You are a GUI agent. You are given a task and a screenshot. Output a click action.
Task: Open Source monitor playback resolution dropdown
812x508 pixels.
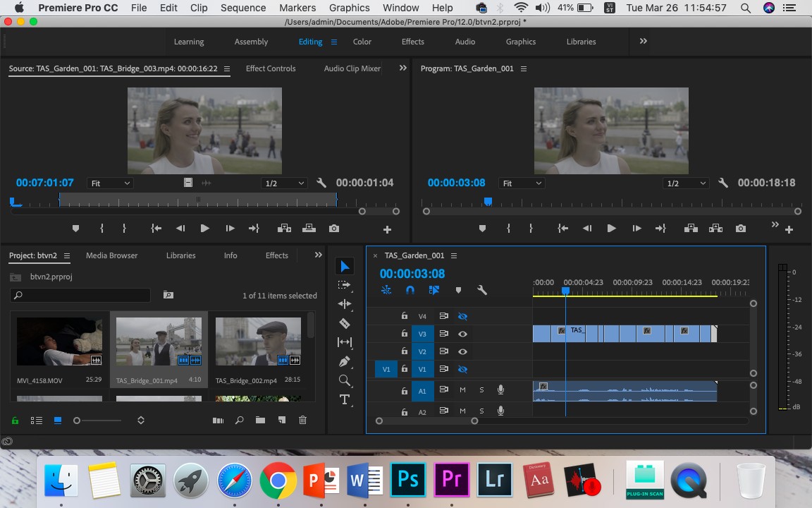pyautogui.click(x=284, y=183)
